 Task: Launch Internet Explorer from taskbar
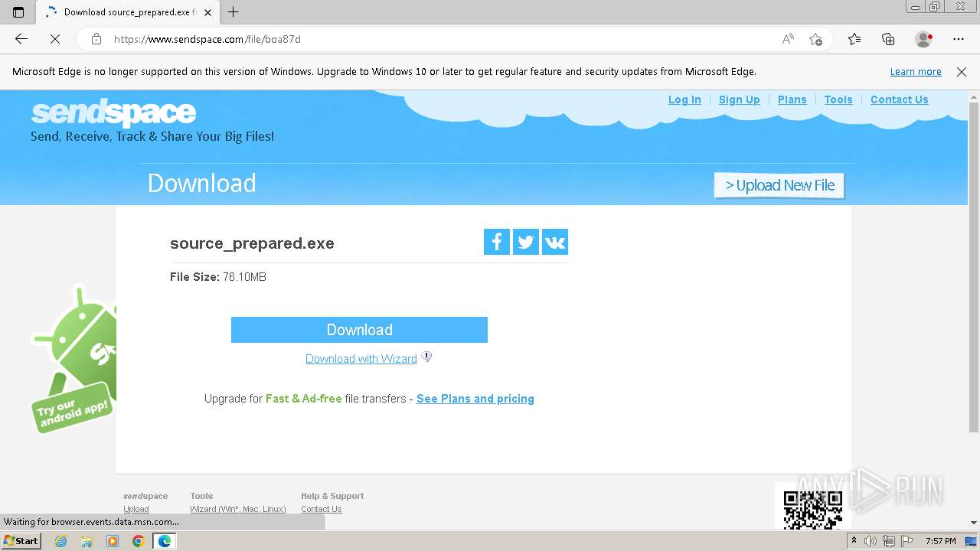click(x=61, y=541)
